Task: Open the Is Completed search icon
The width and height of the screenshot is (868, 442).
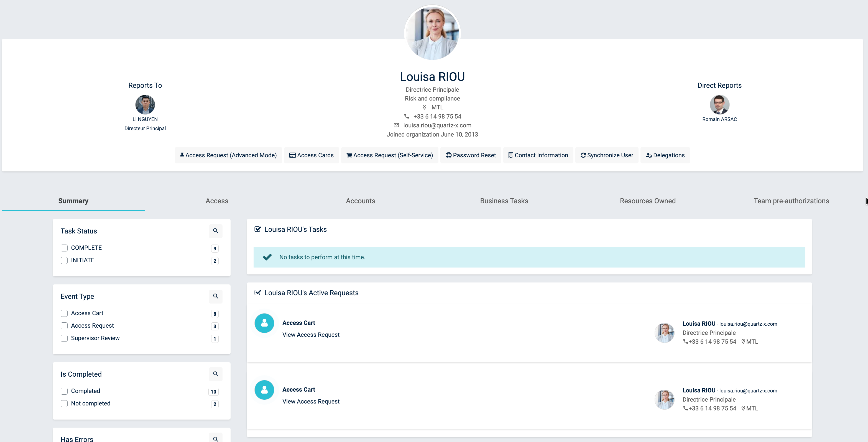Action: 216,374
